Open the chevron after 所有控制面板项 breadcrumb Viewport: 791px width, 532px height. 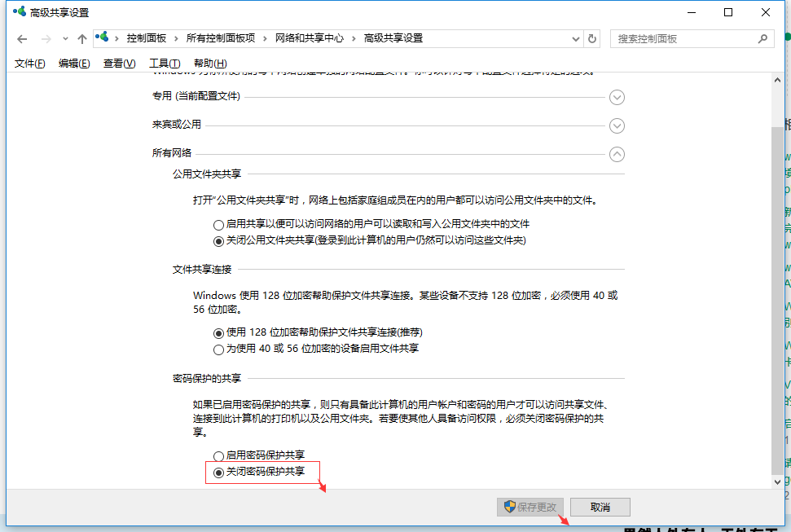[265, 39]
